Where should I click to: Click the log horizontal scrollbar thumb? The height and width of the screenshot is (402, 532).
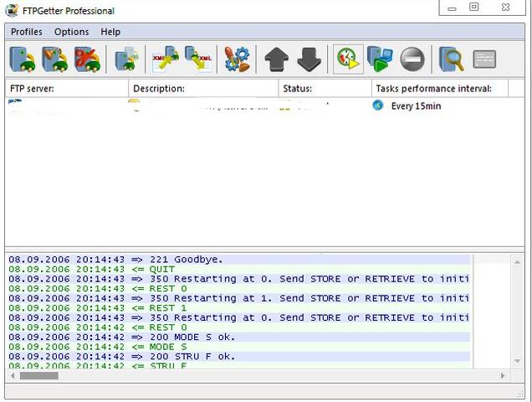coord(39,376)
